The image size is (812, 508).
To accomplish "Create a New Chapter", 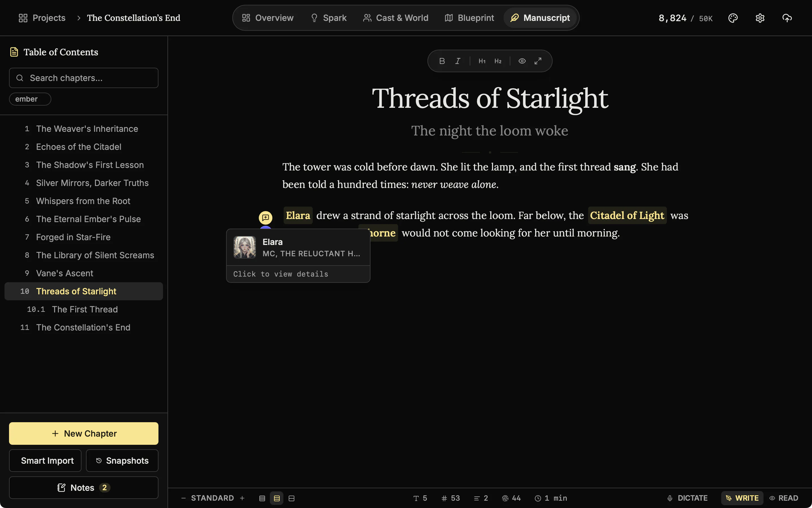I will (83, 433).
